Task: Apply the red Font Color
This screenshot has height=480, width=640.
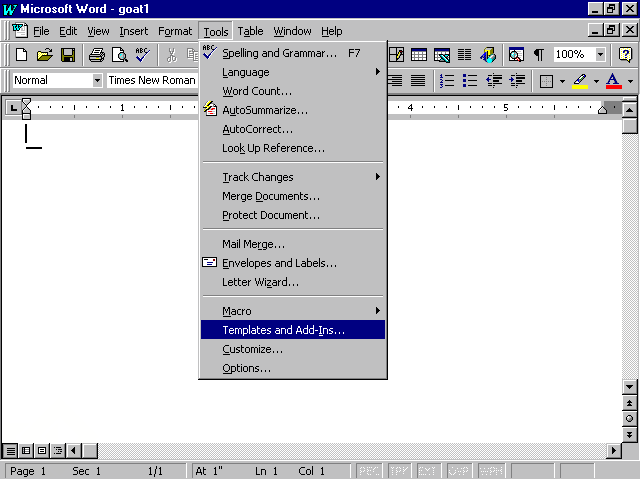Action: (x=613, y=81)
